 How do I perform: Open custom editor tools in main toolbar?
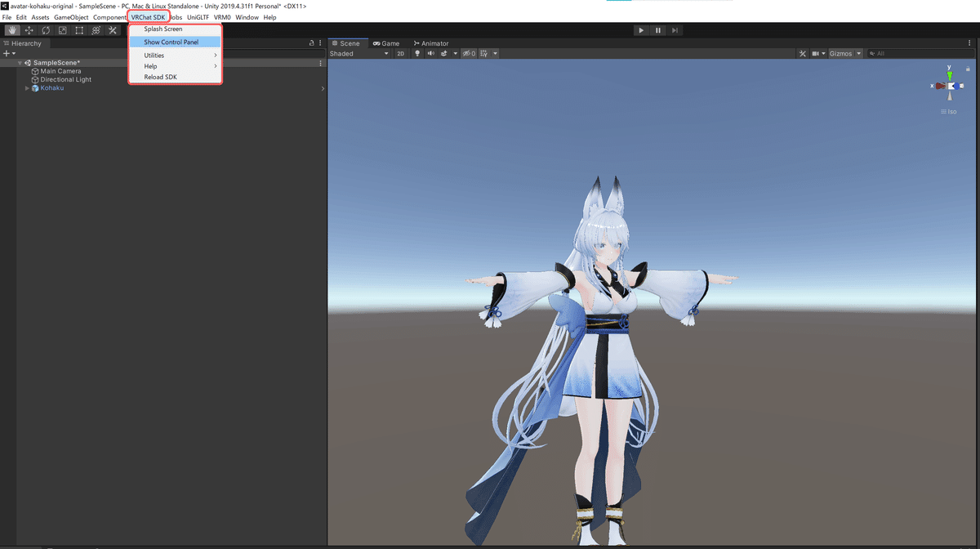click(x=113, y=30)
